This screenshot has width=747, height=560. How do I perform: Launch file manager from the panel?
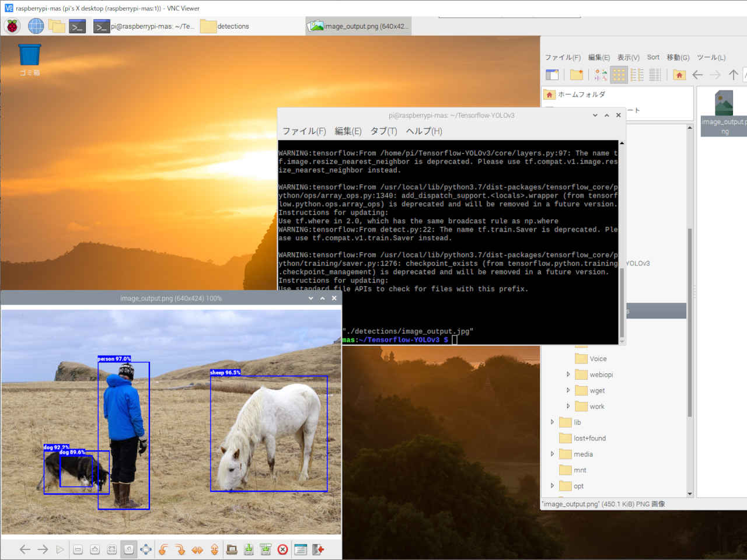coord(57,26)
